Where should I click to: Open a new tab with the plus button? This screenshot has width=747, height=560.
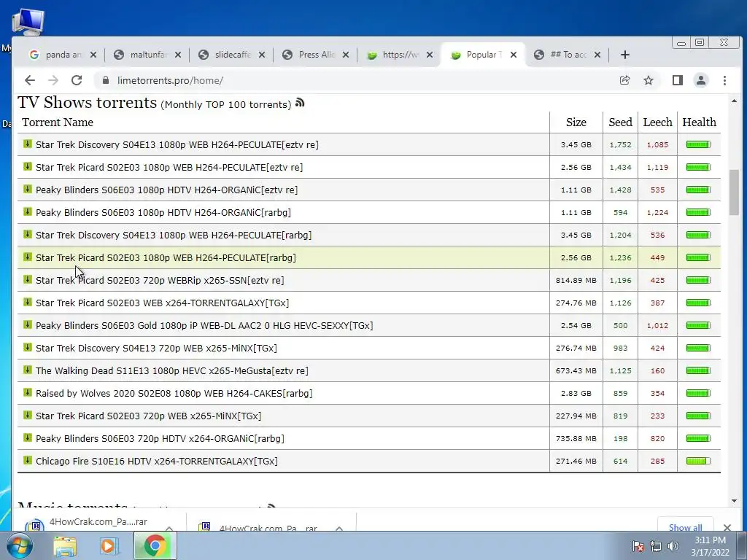pyautogui.click(x=625, y=55)
